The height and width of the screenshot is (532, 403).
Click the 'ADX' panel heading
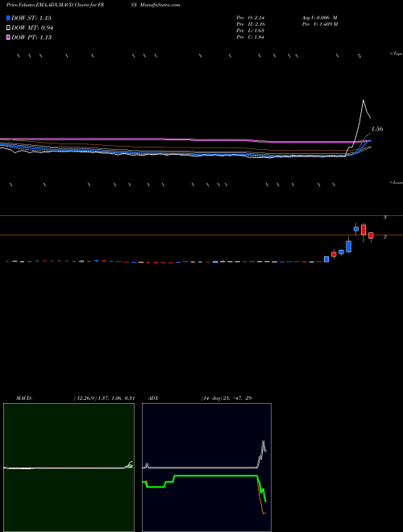(154, 398)
